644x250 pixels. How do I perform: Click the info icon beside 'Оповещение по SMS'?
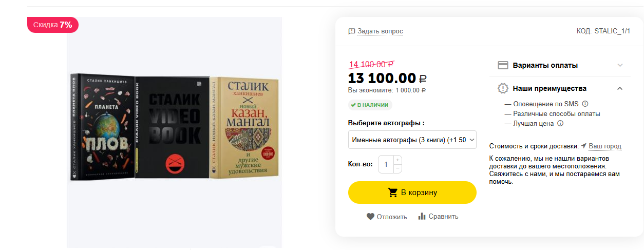(x=585, y=104)
